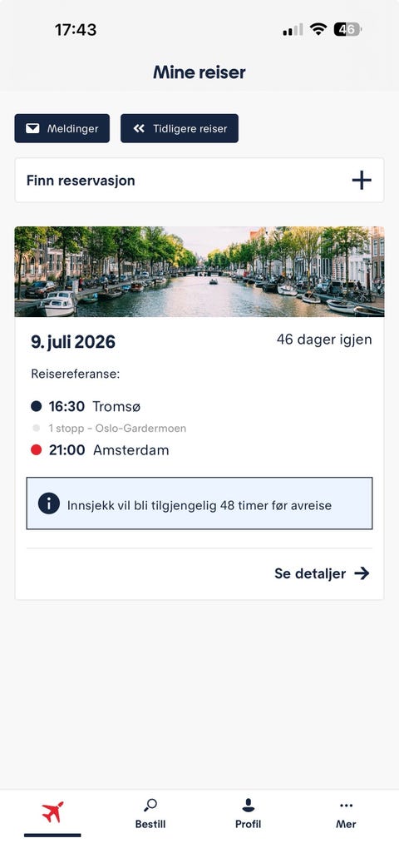Tap the 1 stopp Oslo-Gardermoen line
The width and height of the screenshot is (399, 868).
[x=117, y=428]
